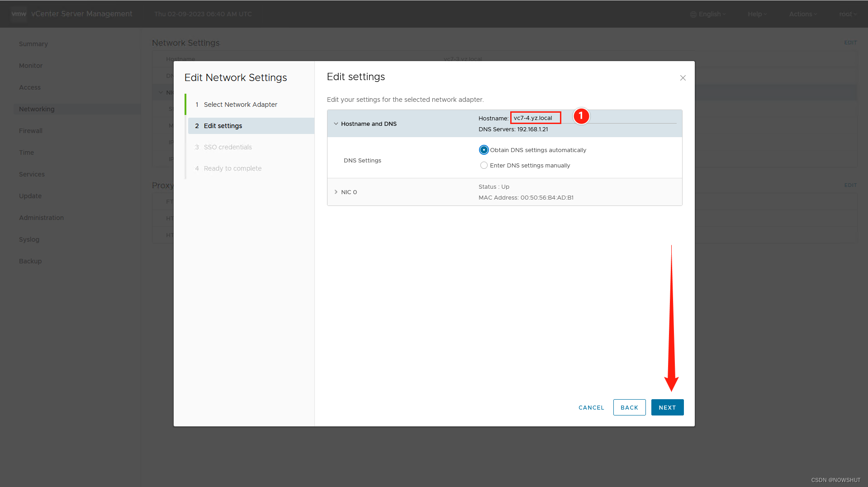Select step 3 SSO credentials

228,147
